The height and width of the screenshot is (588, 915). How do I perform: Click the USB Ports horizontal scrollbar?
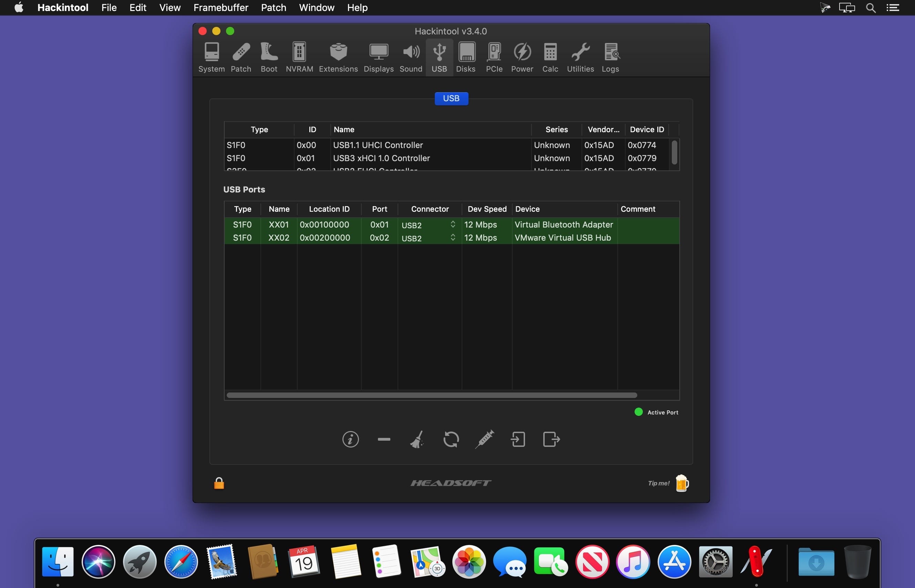point(431,395)
